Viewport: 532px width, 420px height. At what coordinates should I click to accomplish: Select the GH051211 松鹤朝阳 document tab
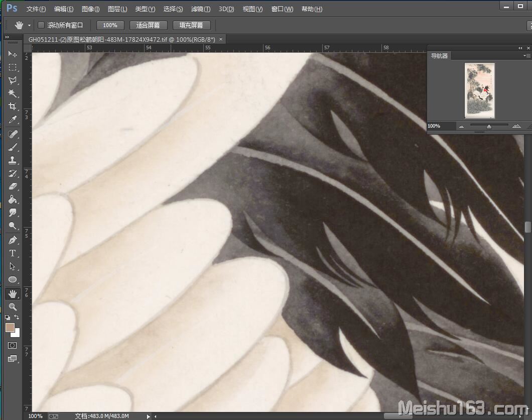click(x=121, y=39)
